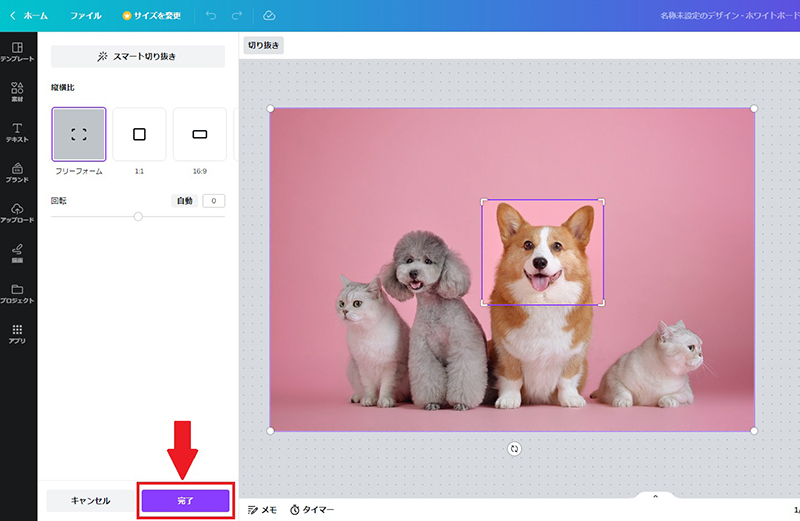
Task: Click bottom-left crop frame corner handle
Action: [x=484, y=303]
